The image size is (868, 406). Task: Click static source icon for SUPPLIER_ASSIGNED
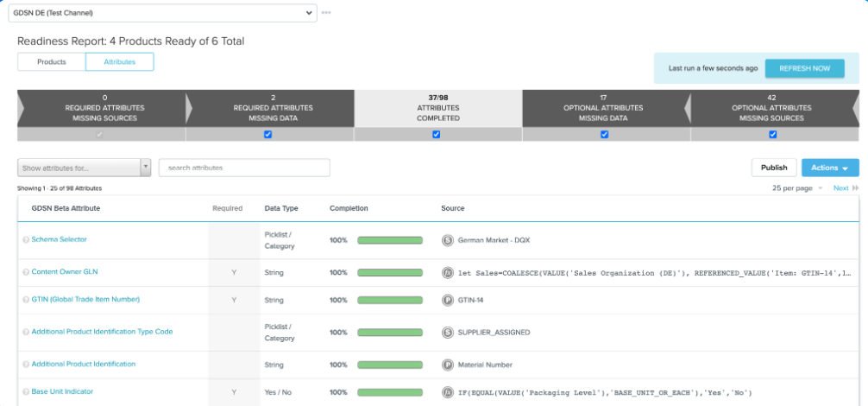pos(447,333)
